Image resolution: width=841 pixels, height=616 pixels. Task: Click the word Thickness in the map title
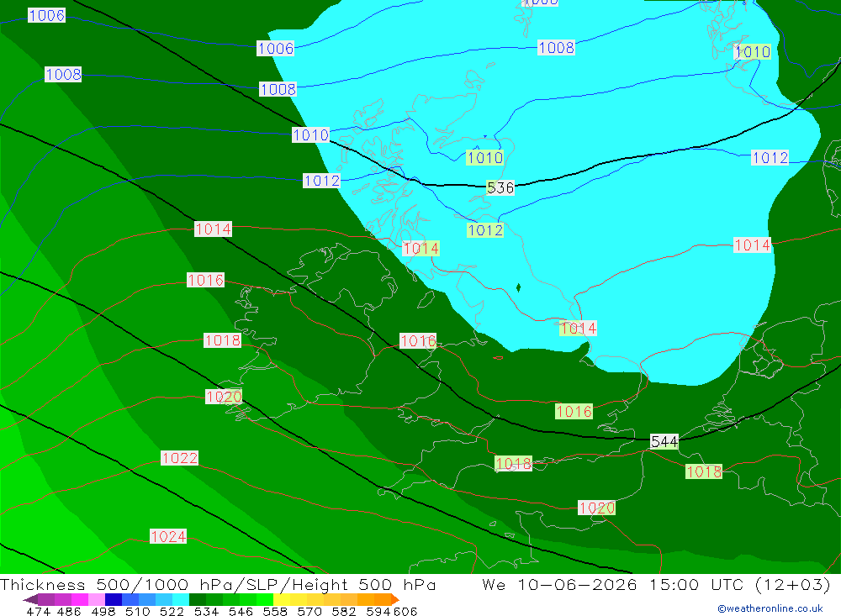[x=43, y=584]
